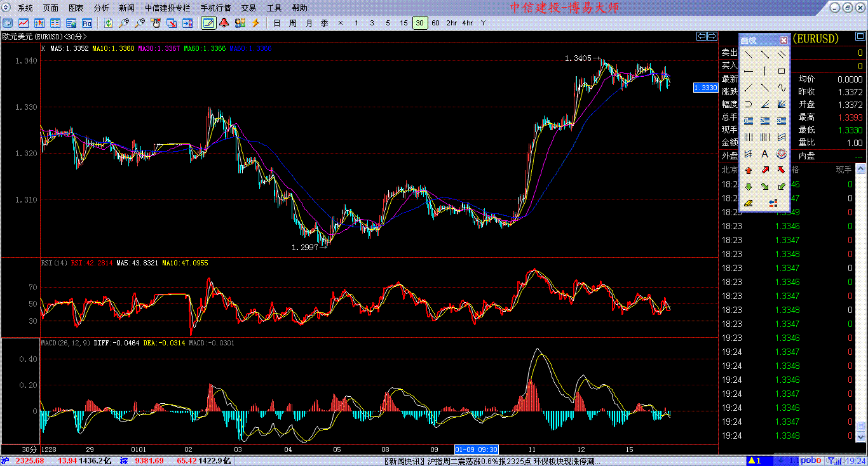Screen dimensions: 868x466
Task: Select the eraser tool in drawing palette
Action: [x=749, y=203]
